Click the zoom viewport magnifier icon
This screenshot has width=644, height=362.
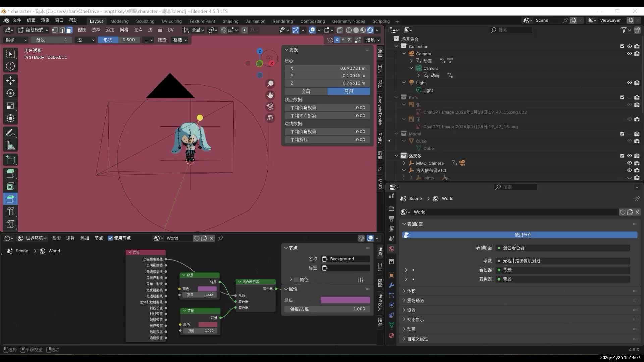click(x=270, y=84)
